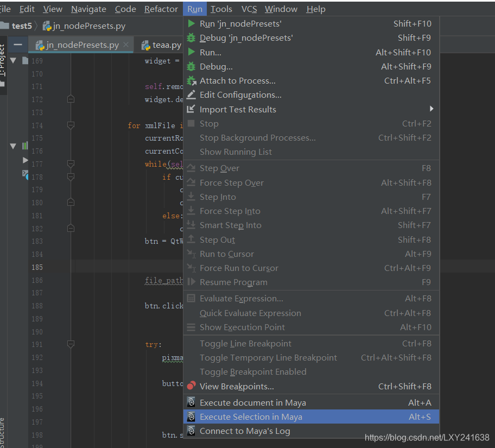Click the red View Breakpoints icon

pyautogui.click(x=191, y=386)
